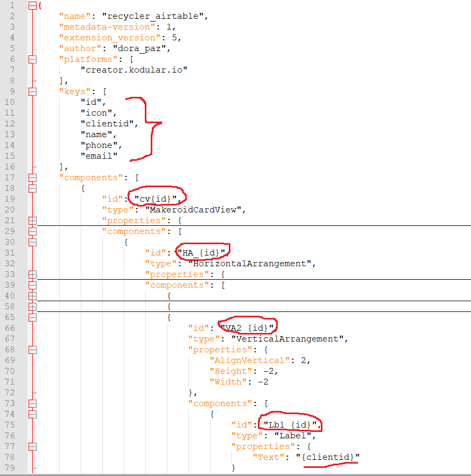Image resolution: width=471 pixels, height=476 pixels.
Task: Collapse "properties" fold on line 68
Action: (x=32, y=350)
